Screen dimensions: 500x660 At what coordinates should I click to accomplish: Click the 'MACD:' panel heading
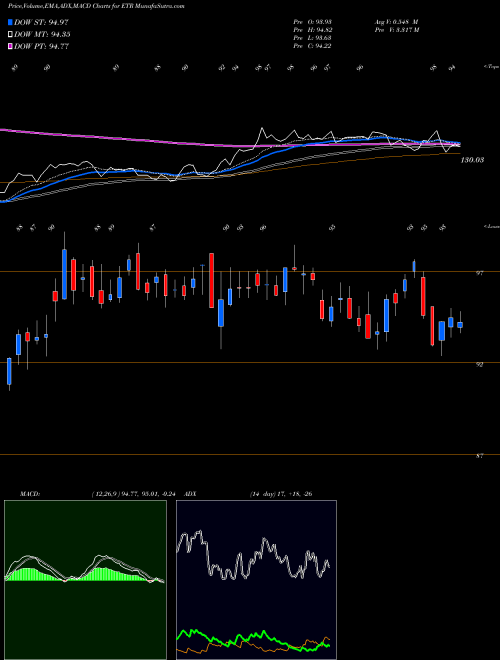[29, 494]
